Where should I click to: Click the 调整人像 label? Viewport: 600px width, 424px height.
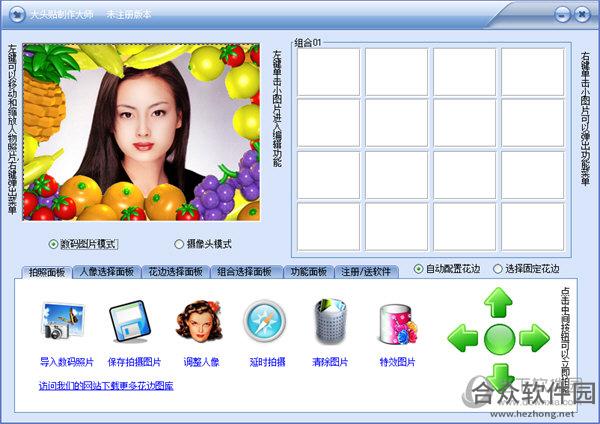click(x=201, y=362)
